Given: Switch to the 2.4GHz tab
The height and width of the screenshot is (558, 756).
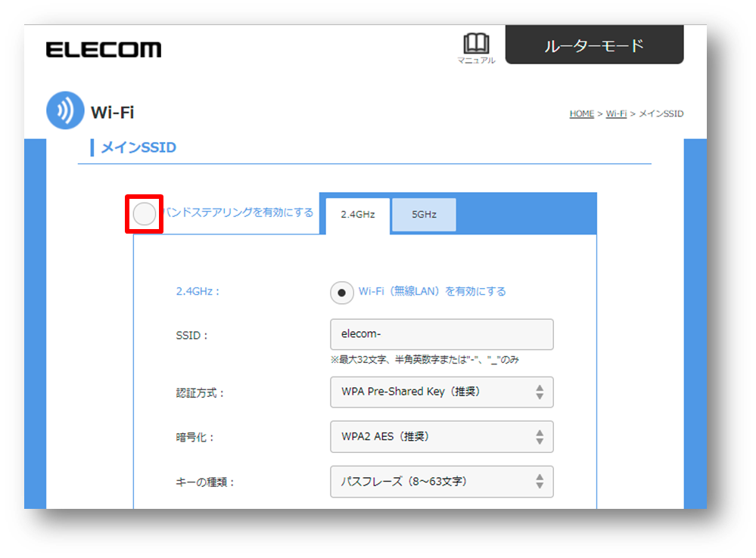Looking at the screenshot, I should [x=358, y=215].
